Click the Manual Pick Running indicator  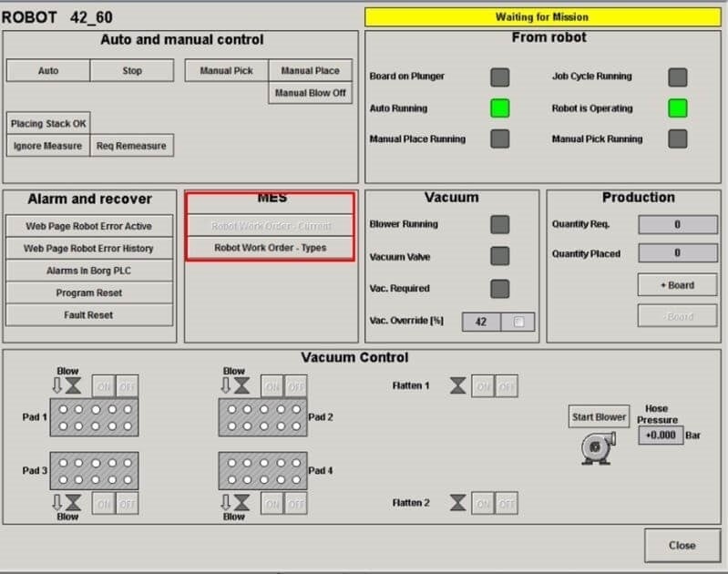[677, 138]
